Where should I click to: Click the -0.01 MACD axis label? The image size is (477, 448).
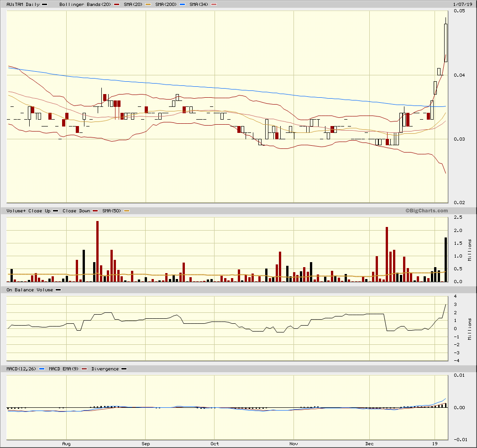(x=460, y=439)
